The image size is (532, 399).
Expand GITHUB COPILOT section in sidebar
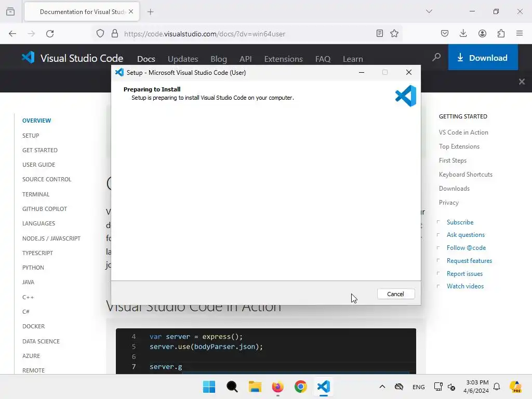pos(45,209)
